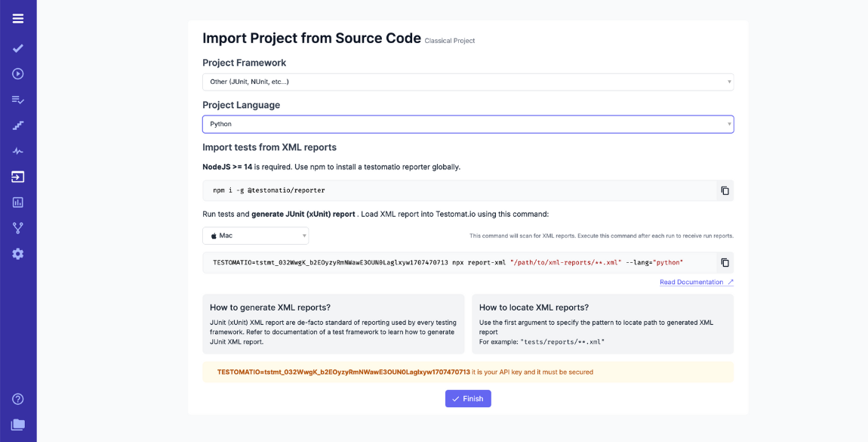Click the Finish button

click(467, 398)
